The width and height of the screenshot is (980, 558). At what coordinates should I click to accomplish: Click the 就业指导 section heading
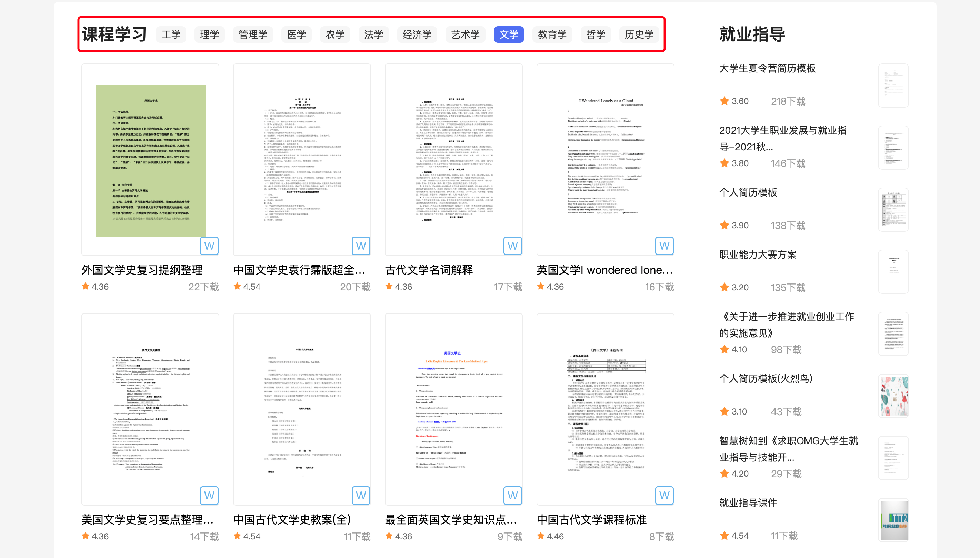click(752, 34)
